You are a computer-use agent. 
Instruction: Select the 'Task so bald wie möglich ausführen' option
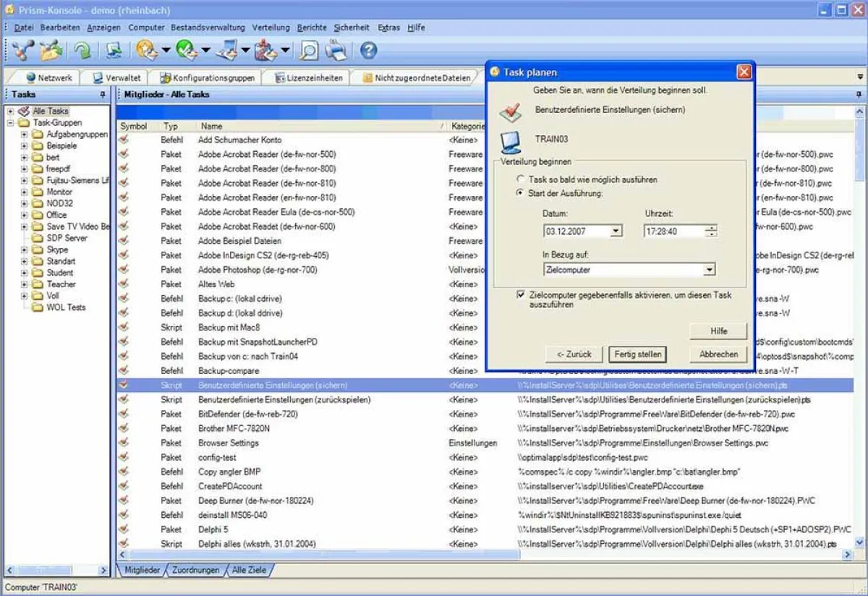[519, 179]
